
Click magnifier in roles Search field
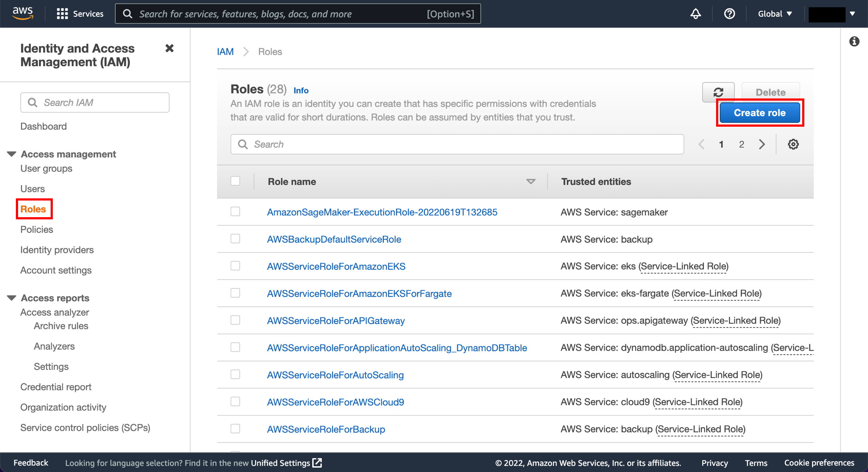coord(243,144)
